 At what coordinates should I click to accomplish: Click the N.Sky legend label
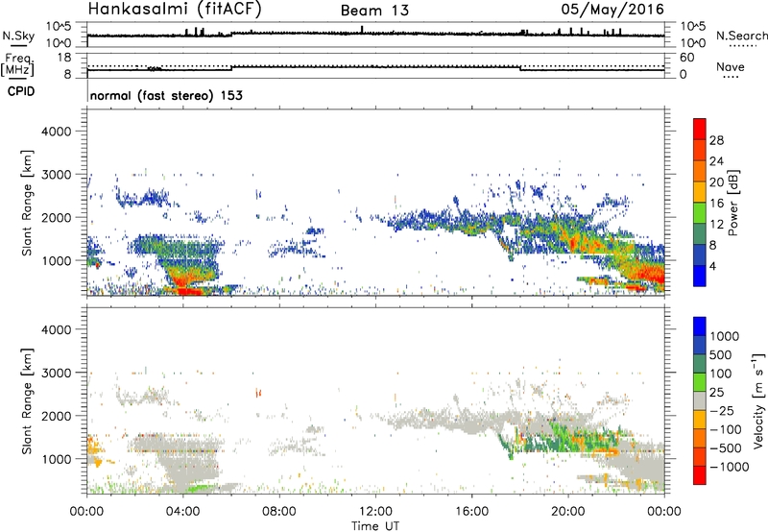(18, 36)
